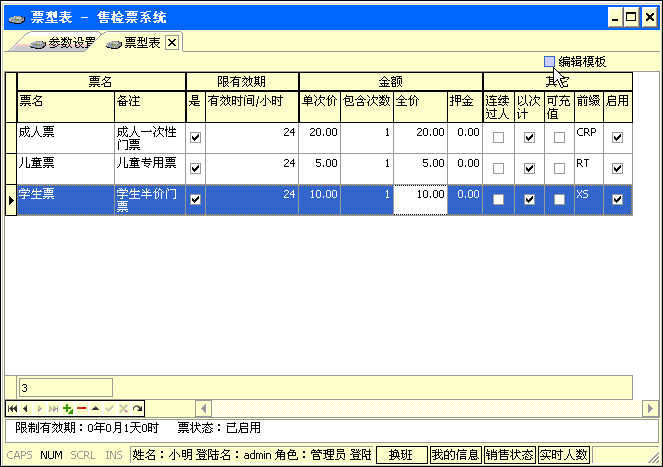Toggle 可充值 checkbox for 学生票 row

[559, 200]
